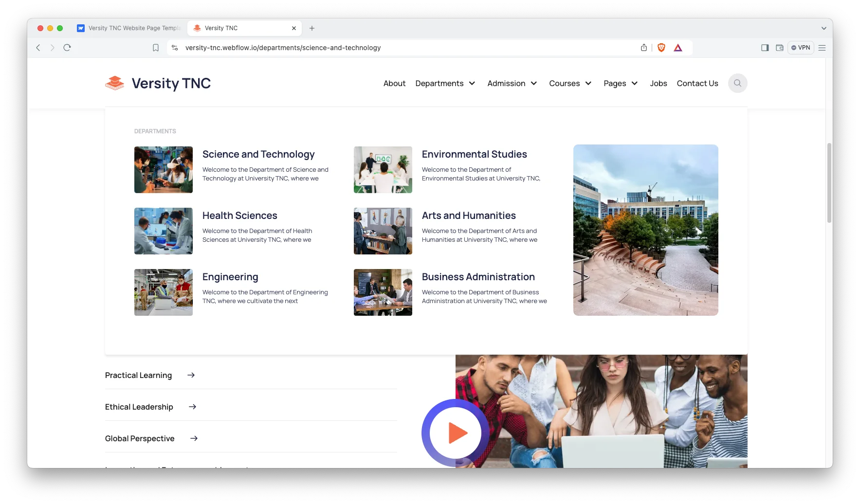Open the search with the magnifier icon
Image resolution: width=860 pixels, height=504 pixels.
737,83
